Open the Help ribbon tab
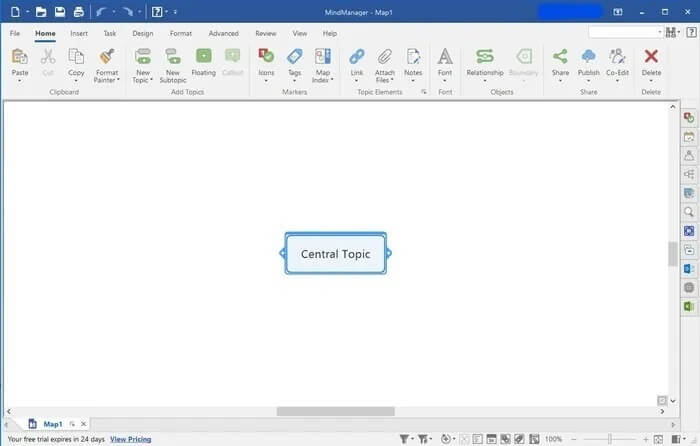 [329, 33]
